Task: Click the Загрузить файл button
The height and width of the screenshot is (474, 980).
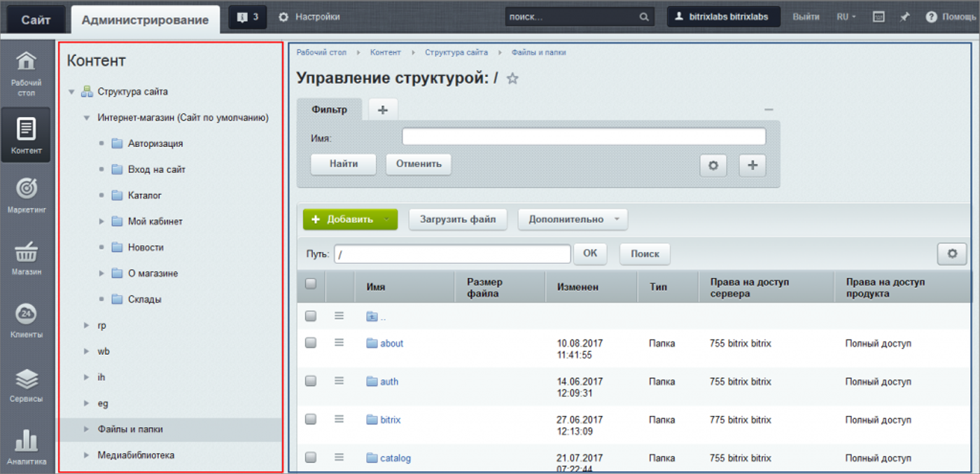Action: tap(458, 219)
